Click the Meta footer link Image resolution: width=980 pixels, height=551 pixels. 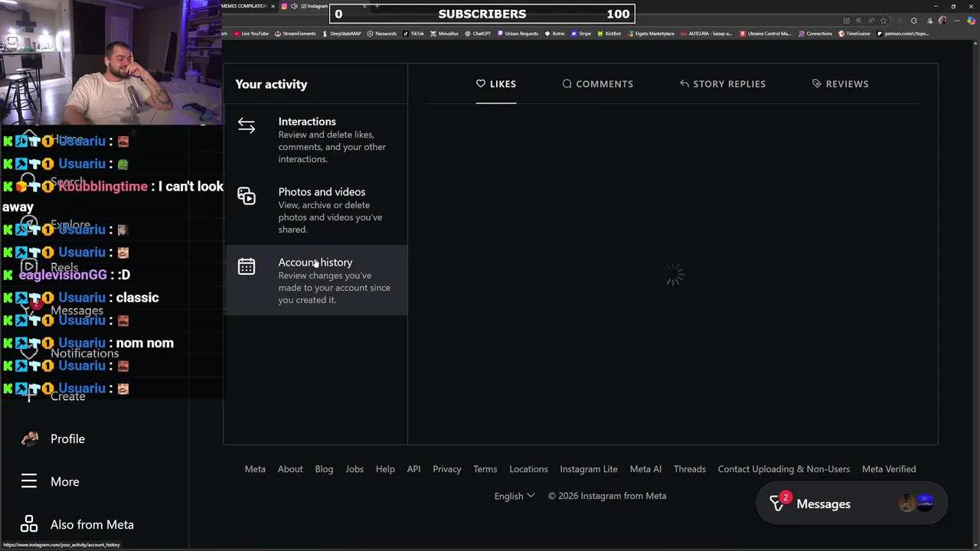[255, 469]
